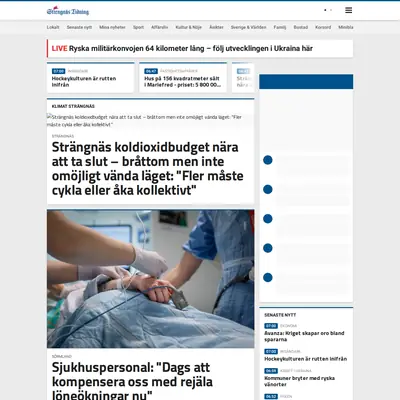Open the LIVE Ukraine convoy banner
This screenshot has width=400, height=400.
pyautogui.click(x=200, y=49)
